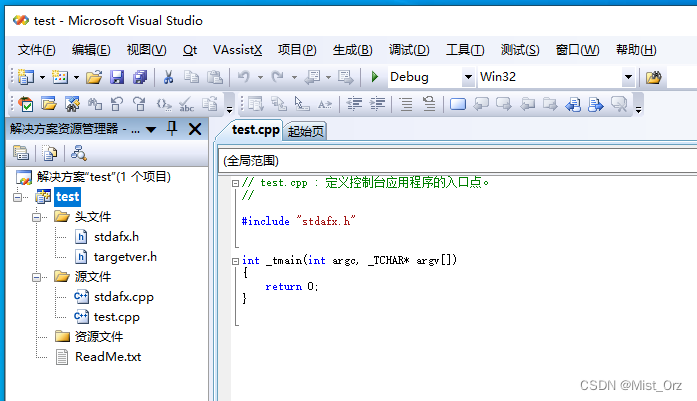
Task: Open the 项目(P) menu
Action: point(297,50)
